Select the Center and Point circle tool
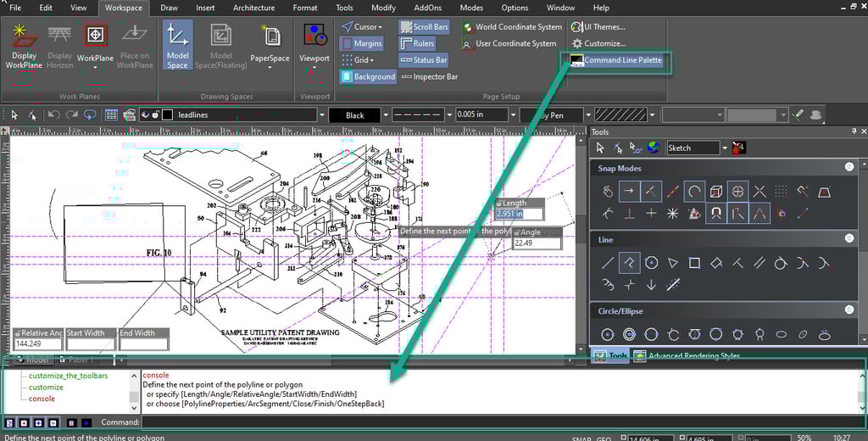The image size is (868, 441). point(608,335)
